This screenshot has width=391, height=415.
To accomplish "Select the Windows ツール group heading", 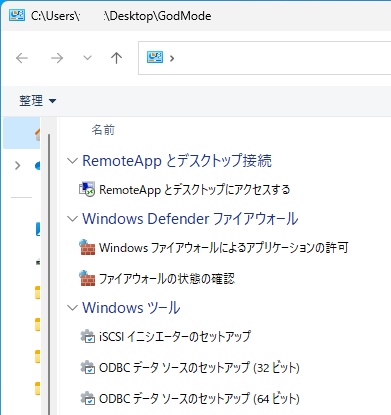I will 131,307.
